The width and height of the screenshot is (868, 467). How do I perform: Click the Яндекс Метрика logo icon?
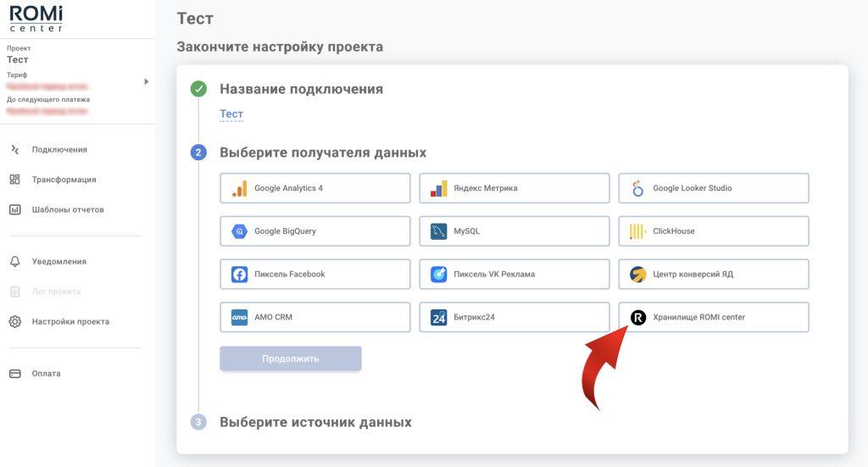[x=438, y=188]
